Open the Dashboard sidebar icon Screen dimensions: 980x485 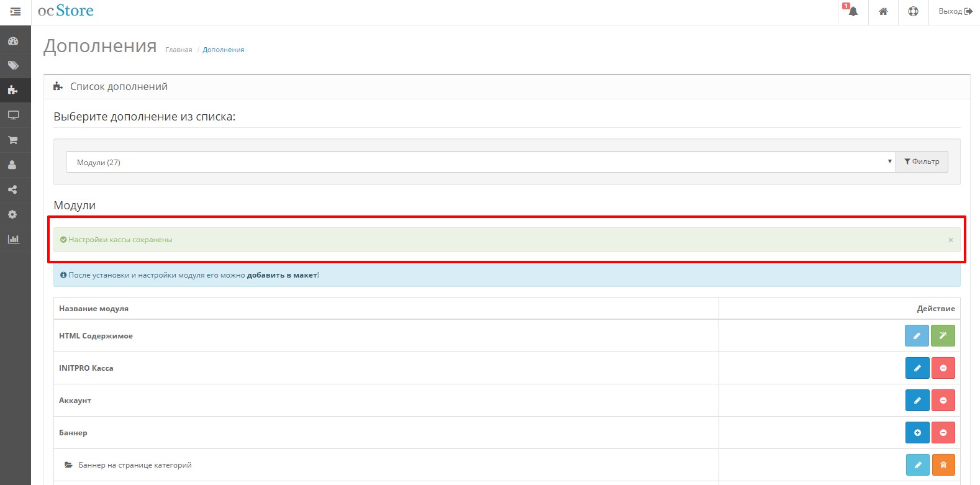[13, 41]
